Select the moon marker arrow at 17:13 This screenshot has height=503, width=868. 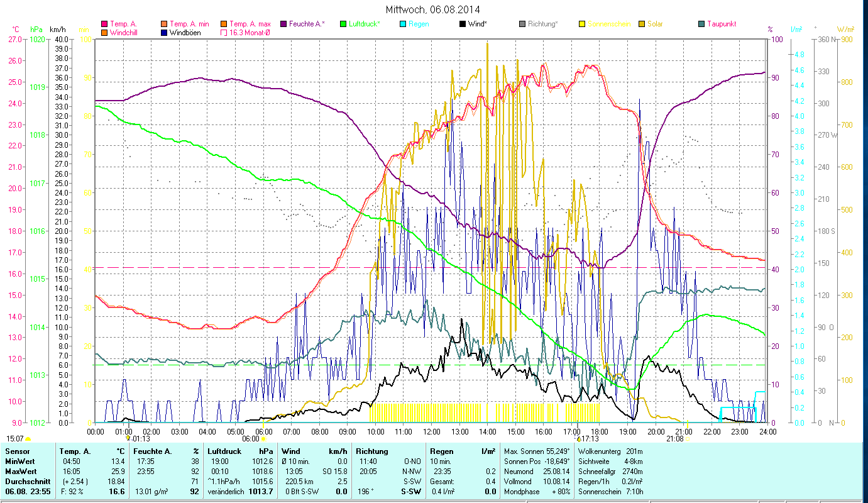point(578,438)
